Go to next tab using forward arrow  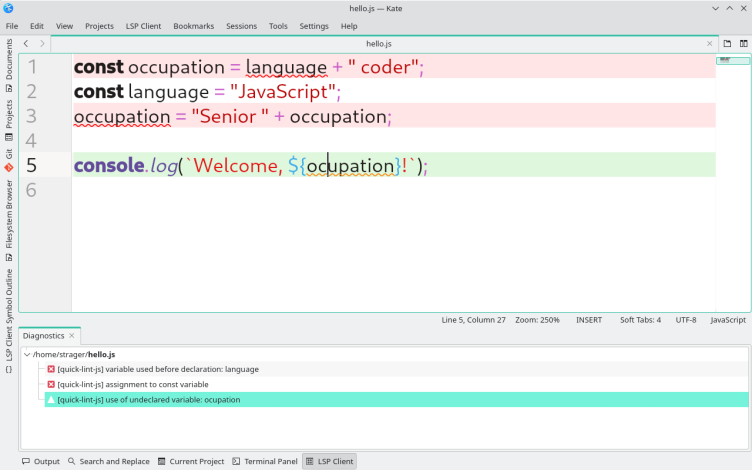point(41,44)
